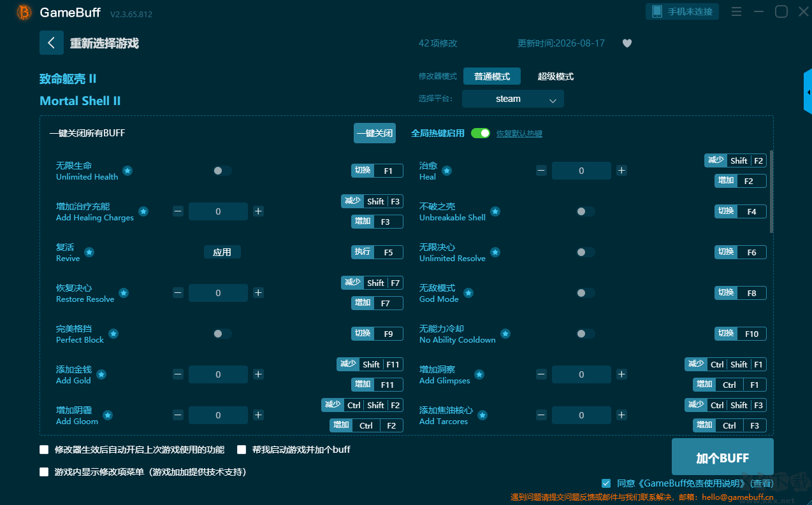Check launch game and add buff checkbox
Viewport: 812px width, 505px height.
click(242, 450)
